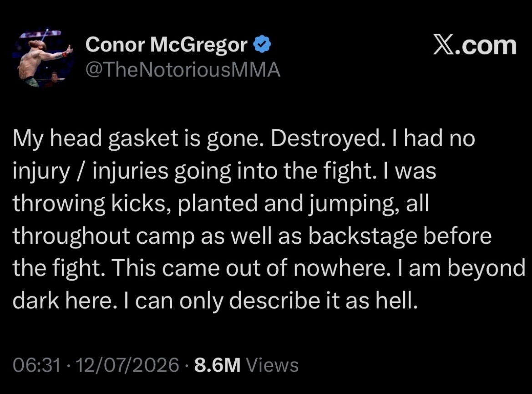
Task: Select the display name Conor McGregor
Action: coord(166,45)
